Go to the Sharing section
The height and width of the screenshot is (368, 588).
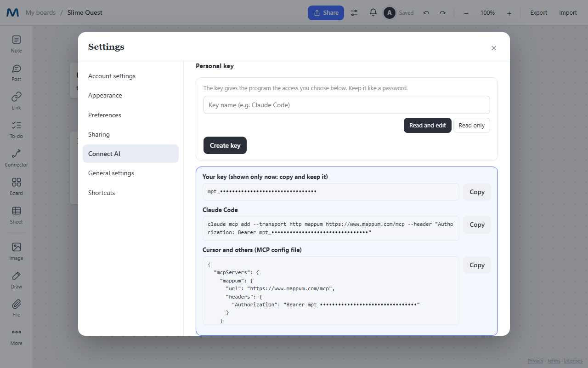click(130, 134)
